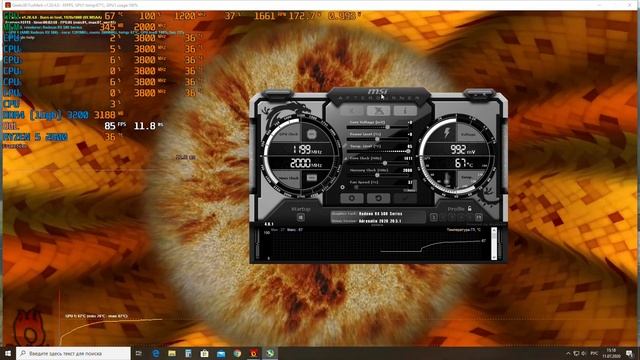
Task: Click the Windows taskbar search box
Action: pos(73,353)
